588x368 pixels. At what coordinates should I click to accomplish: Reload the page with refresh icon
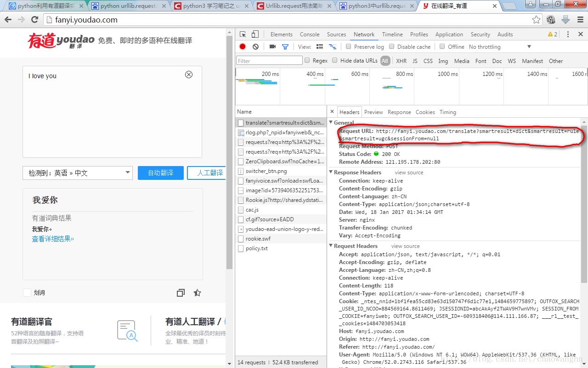[x=34, y=20]
